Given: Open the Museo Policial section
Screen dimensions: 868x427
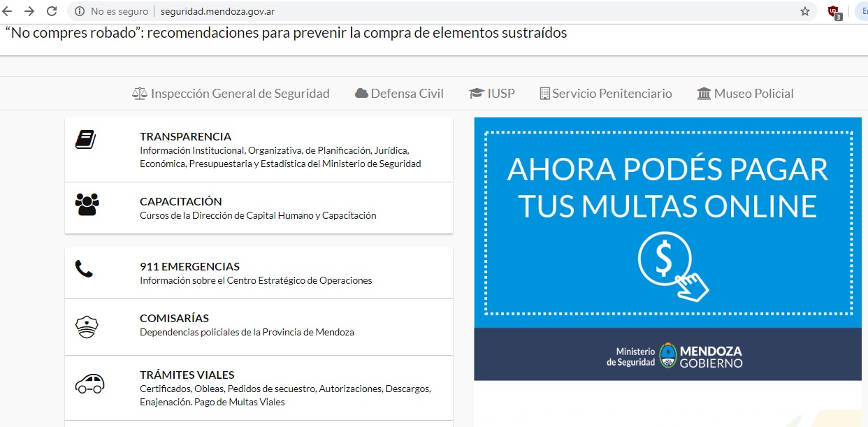Looking at the screenshot, I should tap(754, 94).
